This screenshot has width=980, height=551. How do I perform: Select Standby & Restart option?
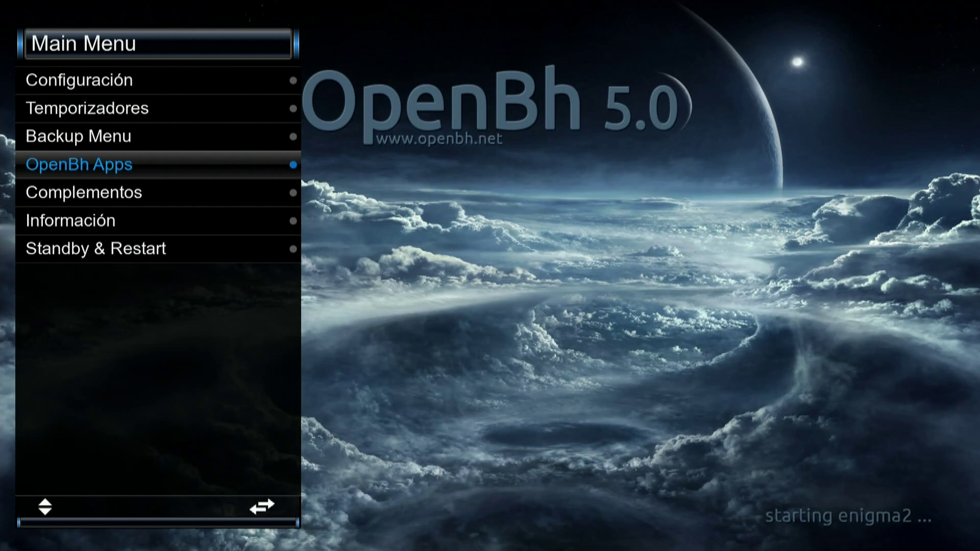tap(95, 248)
